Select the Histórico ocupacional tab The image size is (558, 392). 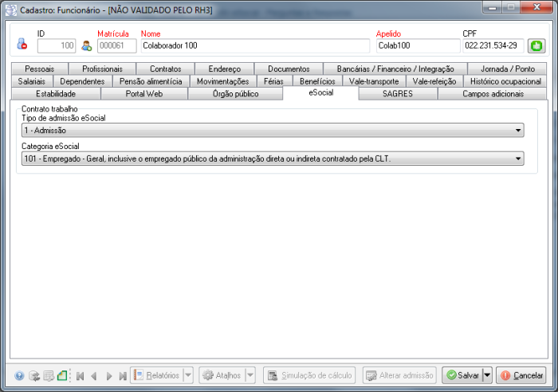(505, 81)
